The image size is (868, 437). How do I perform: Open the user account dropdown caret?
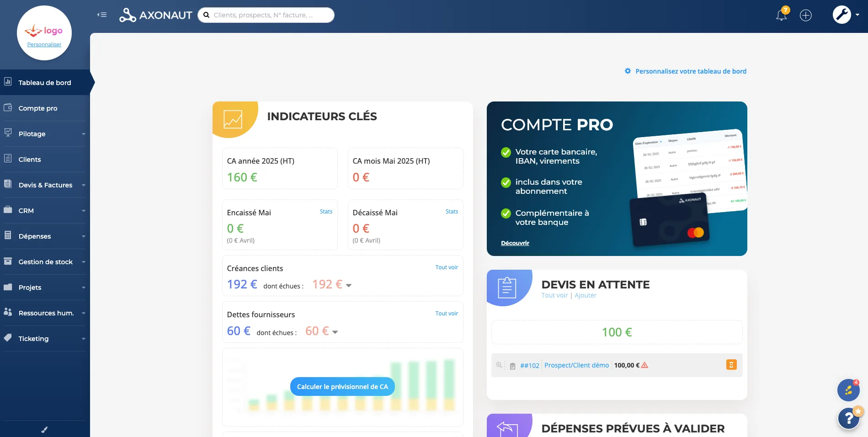[857, 15]
